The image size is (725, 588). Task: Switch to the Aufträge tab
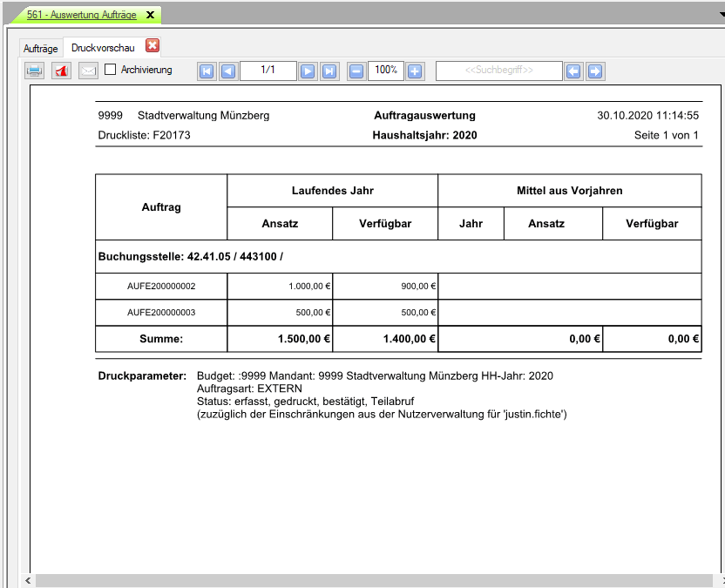(x=41, y=47)
